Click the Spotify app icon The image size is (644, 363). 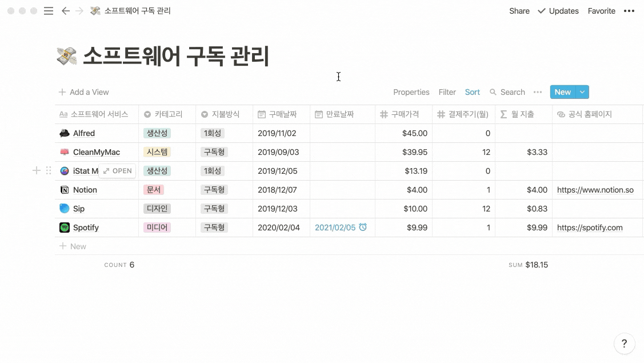[x=65, y=228]
